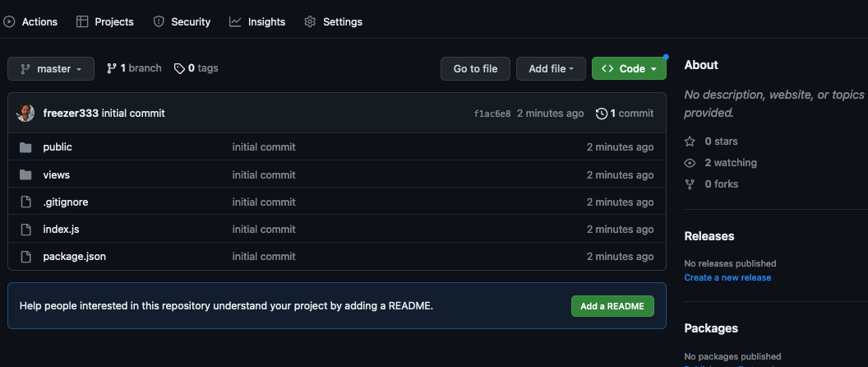Open commit hash f1ac6e8
Screen dimensions: 868x367
[492, 114]
